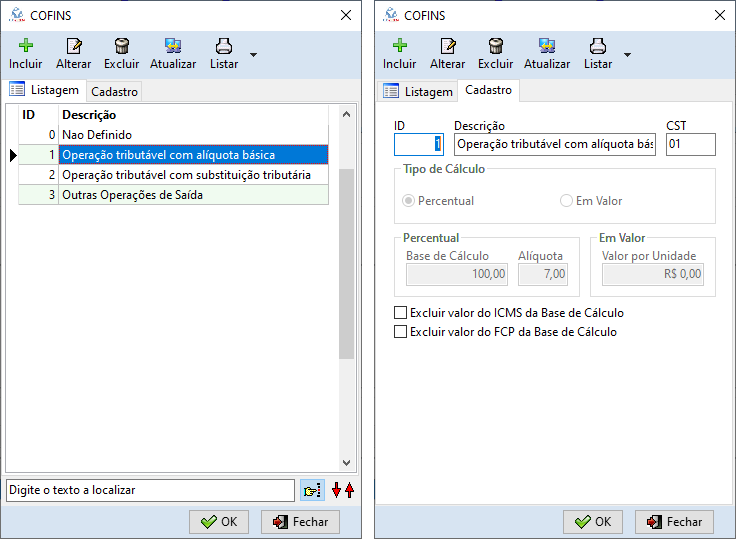Screen dimensions: 736x539
Task: Open Listar dropdown arrow in right window
Action: click(628, 55)
